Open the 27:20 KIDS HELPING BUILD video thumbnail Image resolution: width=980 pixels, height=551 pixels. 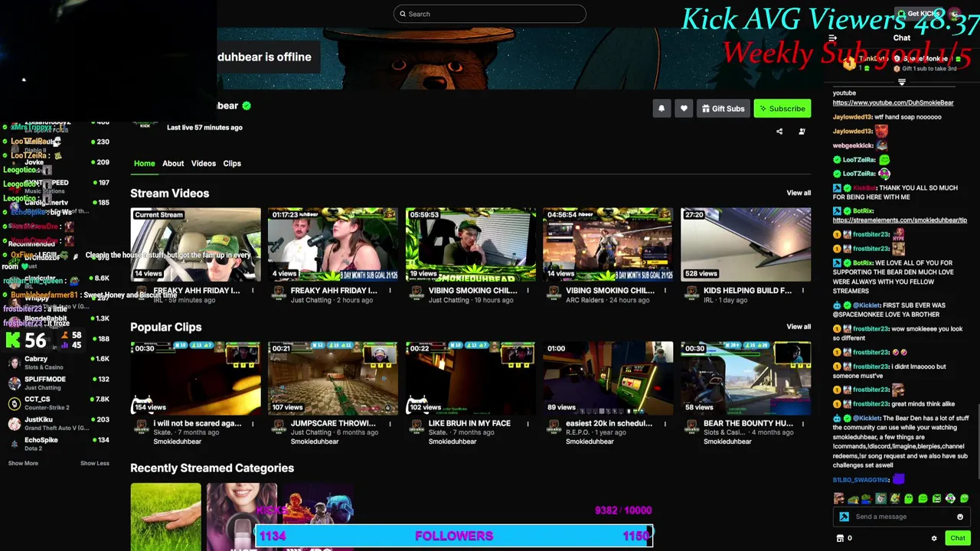coord(746,244)
